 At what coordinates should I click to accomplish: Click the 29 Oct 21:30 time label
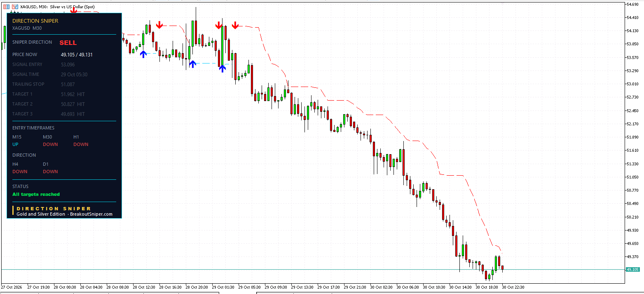[x=355, y=287]
